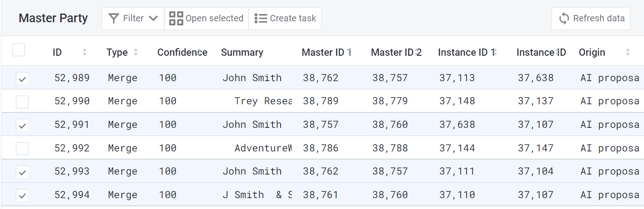This screenshot has height=209, width=644.
Task: Click the funnel Filter icon
Action: pyautogui.click(x=114, y=19)
